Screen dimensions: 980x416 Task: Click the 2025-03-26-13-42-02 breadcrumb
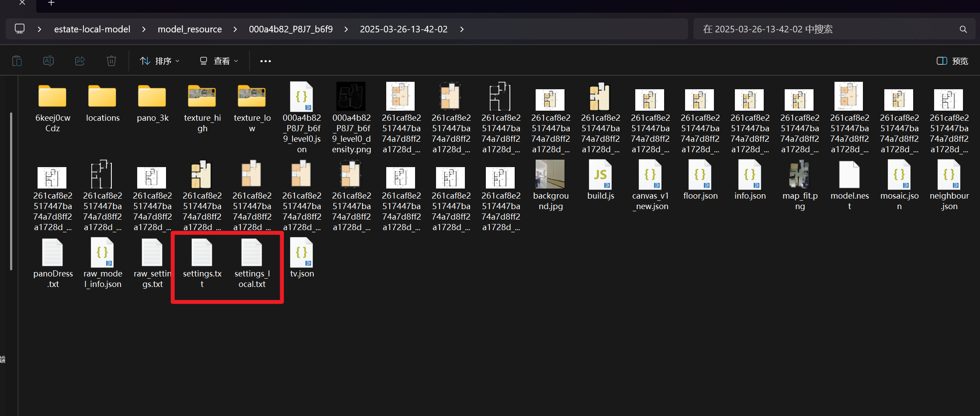(x=404, y=29)
